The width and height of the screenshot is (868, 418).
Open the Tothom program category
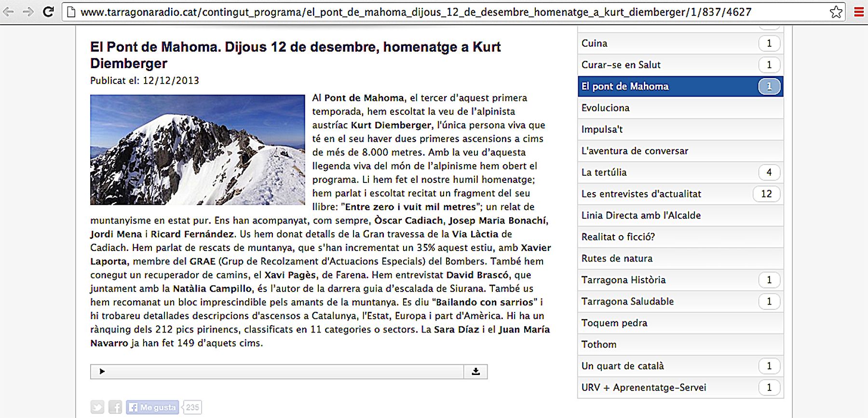(680, 344)
